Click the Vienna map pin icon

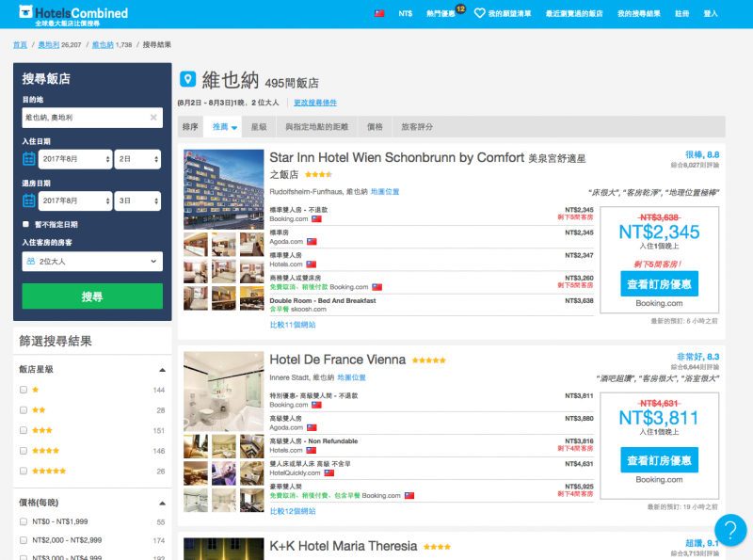pos(187,79)
